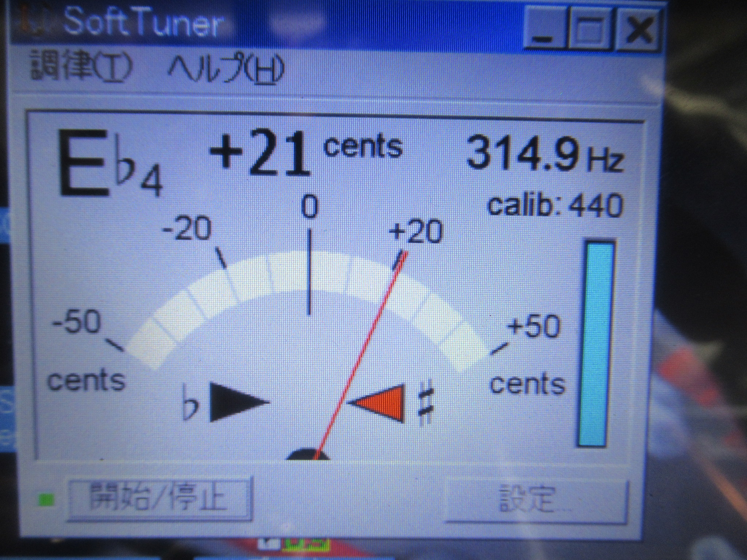Click the sharp symbol beside the orange triangle
Image resolution: width=747 pixels, height=560 pixels.
(426, 402)
